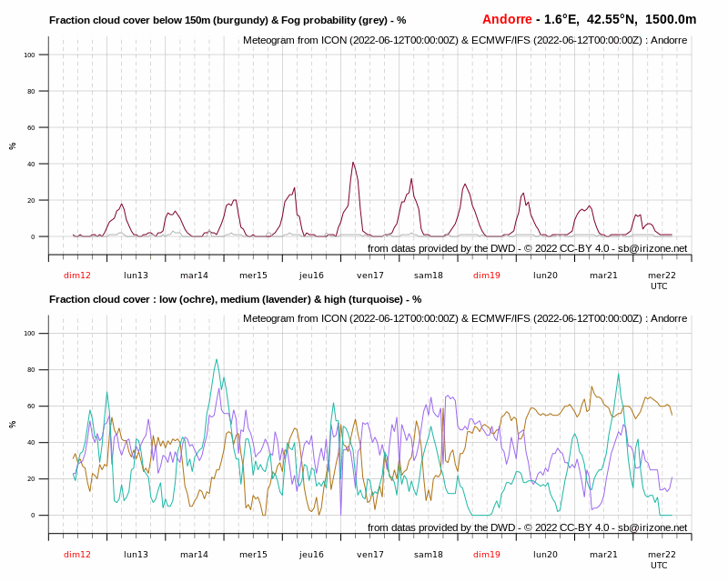The width and height of the screenshot is (728, 582).
Task: Click 'sam18' label under the bottom chart
Action: tap(428, 554)
